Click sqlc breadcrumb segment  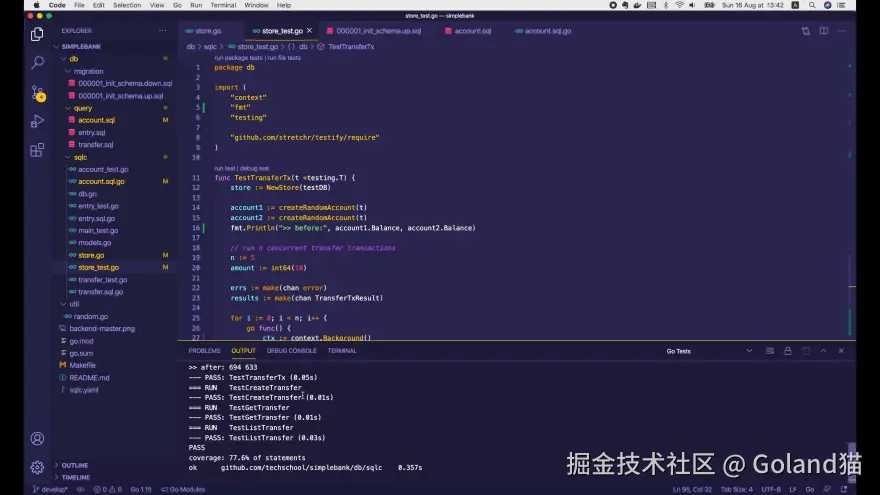[x=210, y=47]
